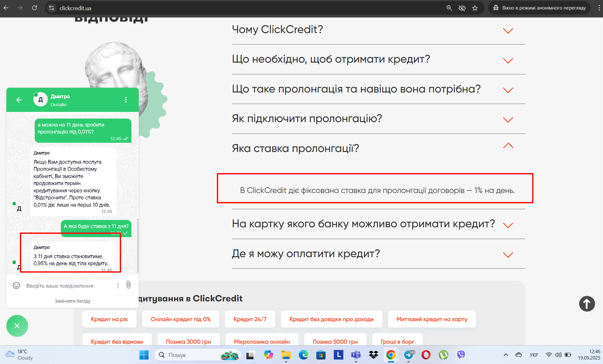603x364 pixels.
Task: Open the weather widget showing 18°C
Action: (19, 355)
